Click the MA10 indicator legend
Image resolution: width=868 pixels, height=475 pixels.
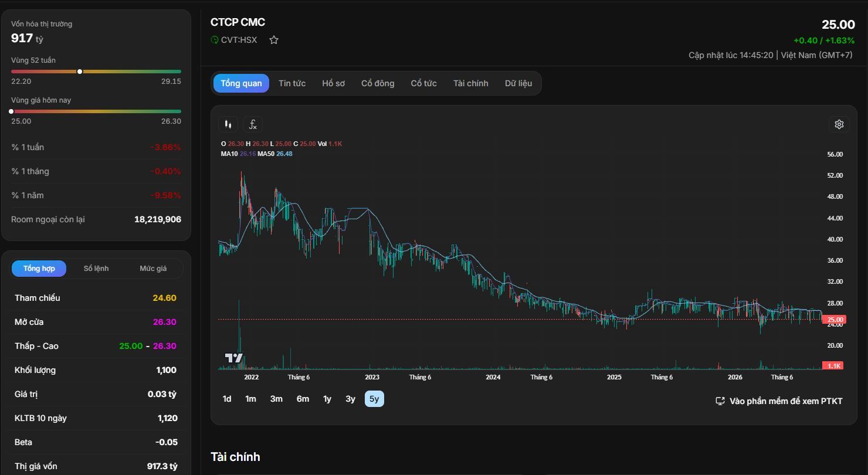click(238, 154)
